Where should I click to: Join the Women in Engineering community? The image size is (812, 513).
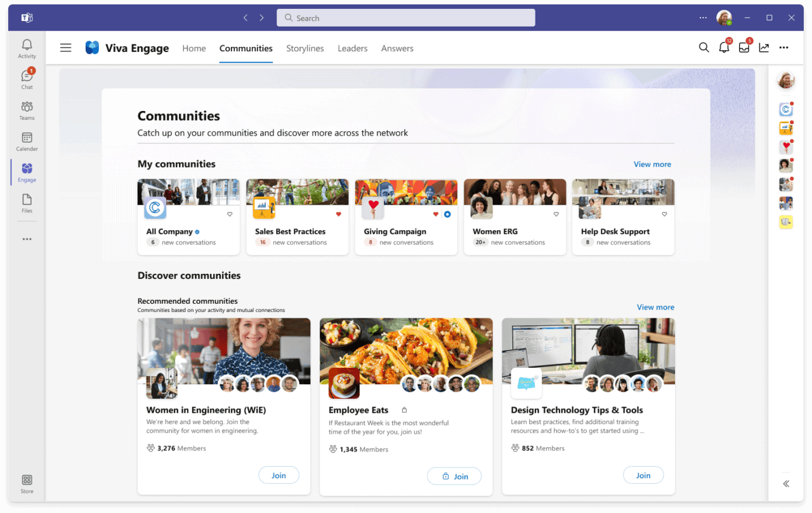tap(278, 476)
